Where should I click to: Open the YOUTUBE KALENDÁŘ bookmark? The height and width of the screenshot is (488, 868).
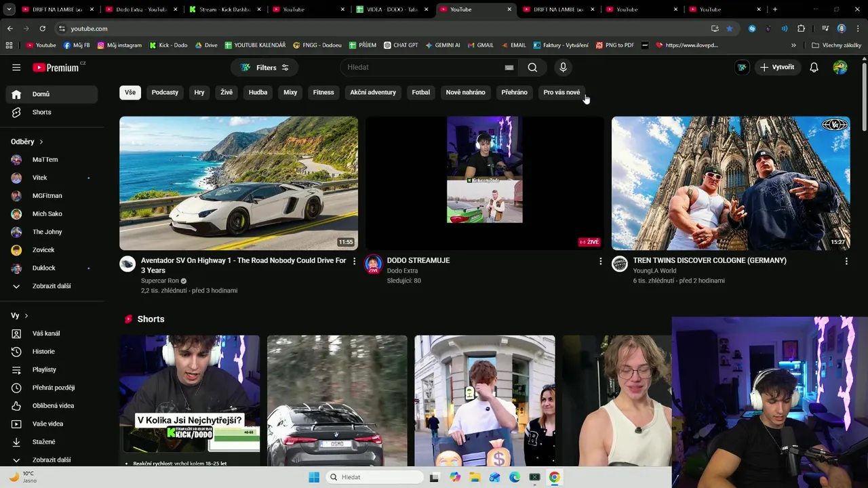[255, 45]
